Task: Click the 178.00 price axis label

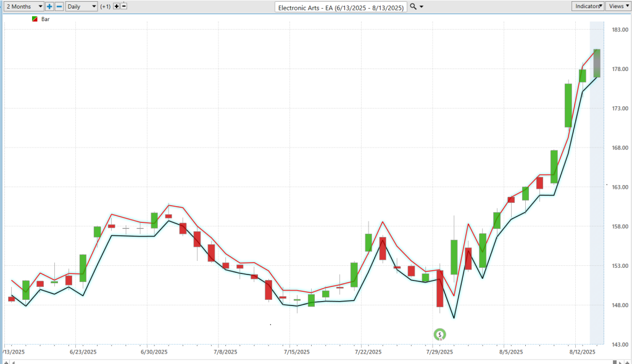Action: tap(618, 69)
